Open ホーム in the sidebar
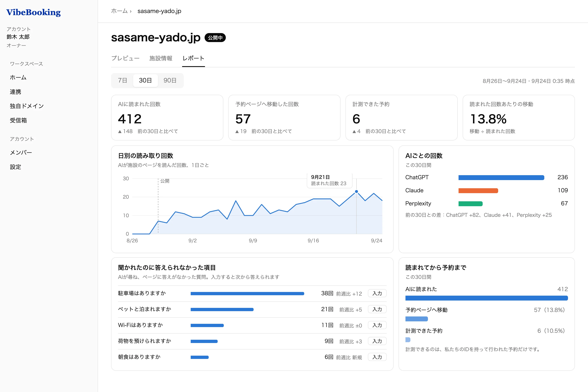Screen dimensions: 588x392 tap(18, 78)
